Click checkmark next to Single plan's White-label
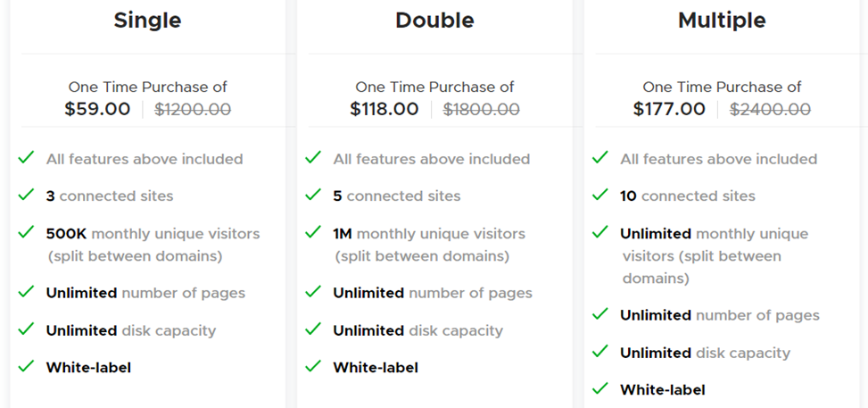 click(27, 366)
